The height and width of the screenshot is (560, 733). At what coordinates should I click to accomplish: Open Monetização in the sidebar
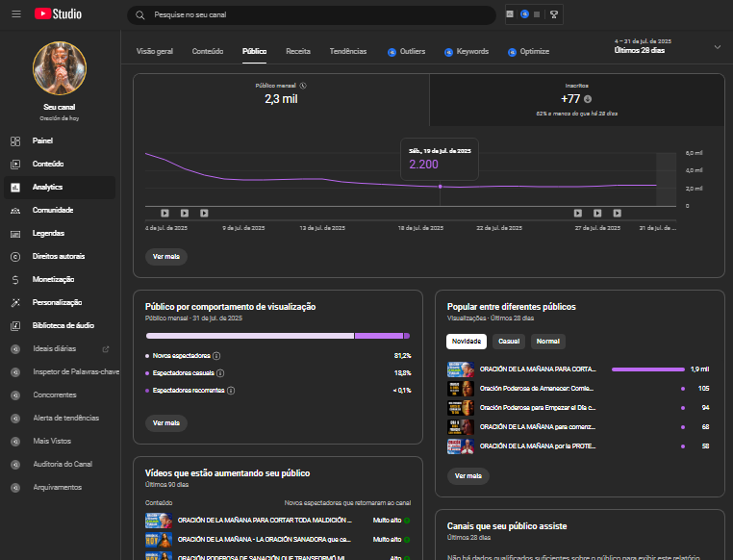click(60, 280)
